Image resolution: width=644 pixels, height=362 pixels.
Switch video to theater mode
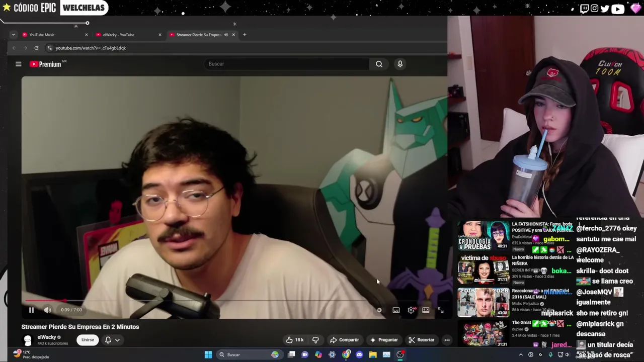(x=426, y=310)
